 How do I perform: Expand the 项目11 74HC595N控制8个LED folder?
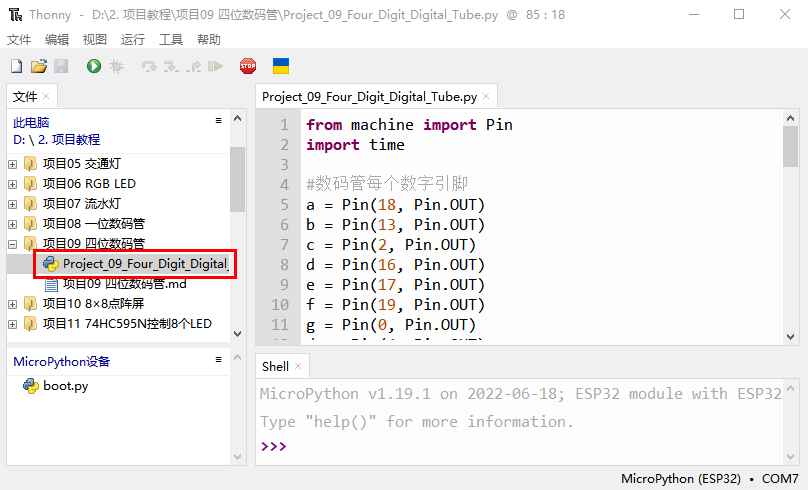pyautogui.click(x=12, y=324)
